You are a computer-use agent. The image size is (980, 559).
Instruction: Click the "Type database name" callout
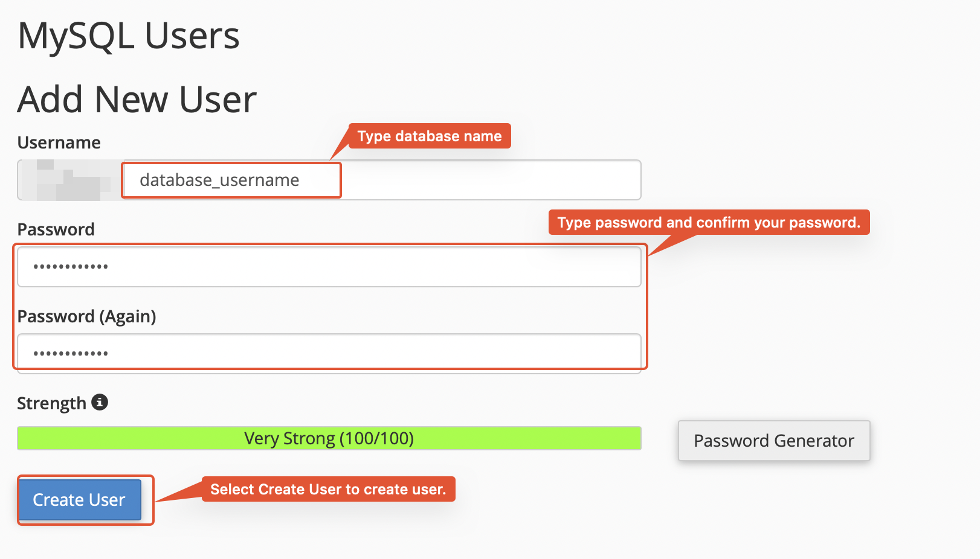429,136
